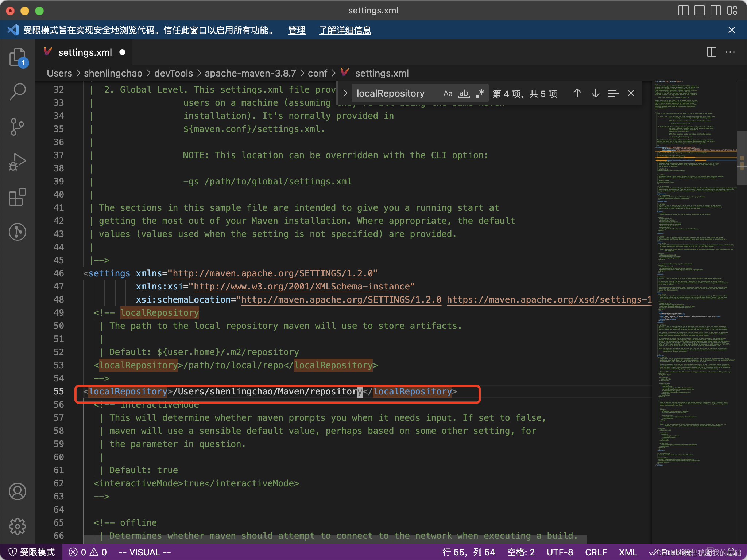Toggle secondary side bar layout icon

coord(715,11)
